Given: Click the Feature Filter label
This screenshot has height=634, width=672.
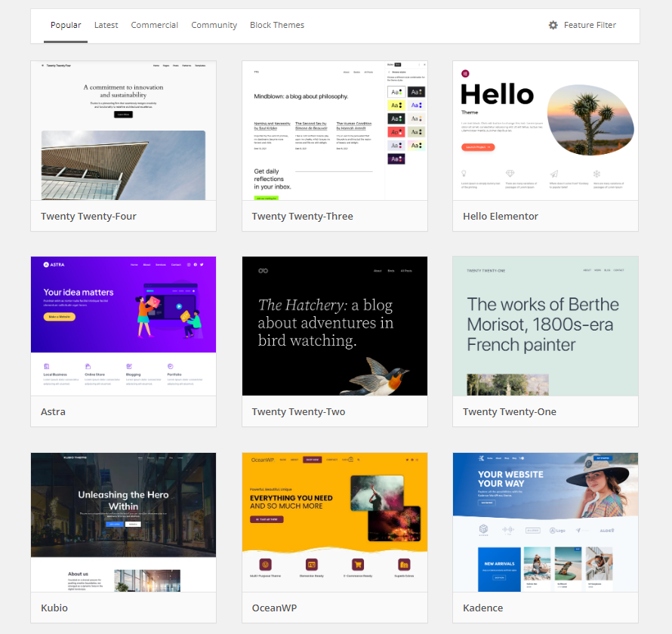Looking at the screenshot, I should [x=590, y=25].
